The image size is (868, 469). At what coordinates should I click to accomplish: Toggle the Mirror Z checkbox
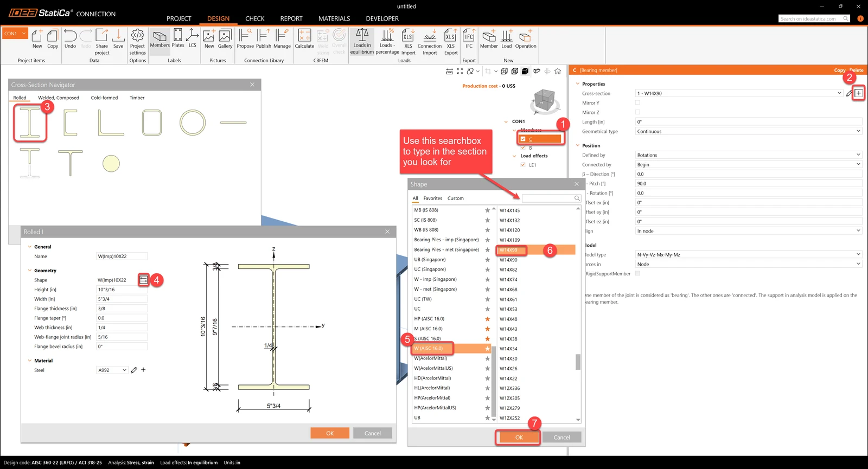point(637,112)
